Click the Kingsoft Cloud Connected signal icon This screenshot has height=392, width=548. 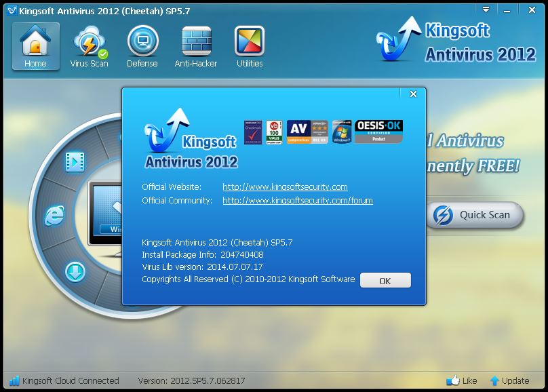[14, 380]
